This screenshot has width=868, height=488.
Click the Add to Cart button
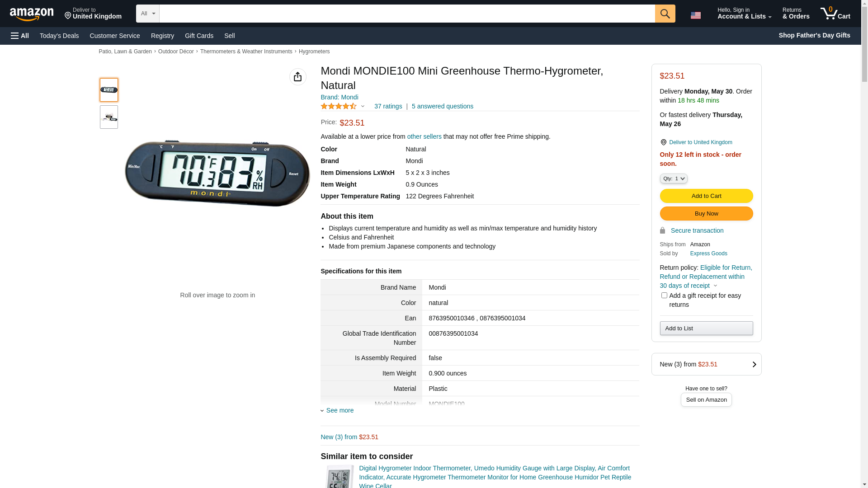point(706,196)
